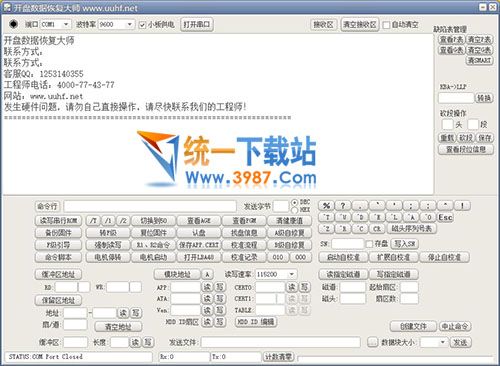
Task: Click the browse button beside 发送文件 field
Action: pyautogui.click(x=373, y=342)
